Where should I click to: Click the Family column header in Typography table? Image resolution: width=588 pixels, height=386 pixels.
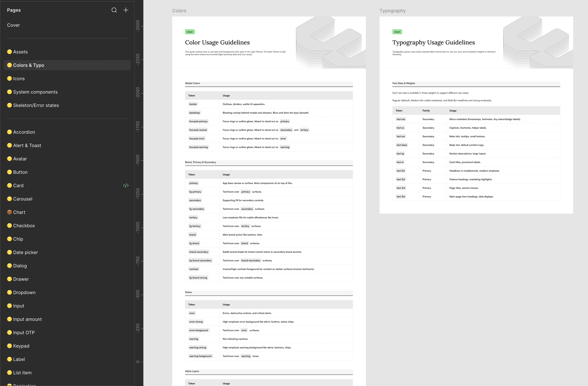tap(426, 111)
